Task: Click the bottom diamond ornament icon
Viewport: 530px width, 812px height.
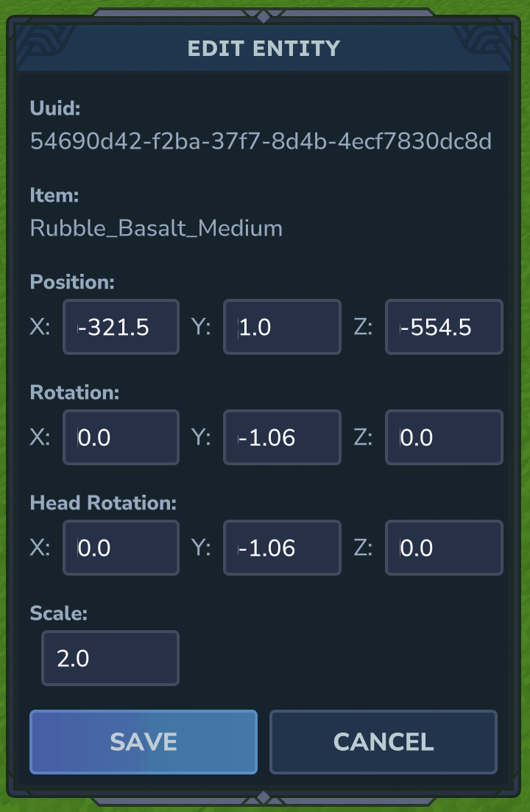Action: click(x=264, y=797)
